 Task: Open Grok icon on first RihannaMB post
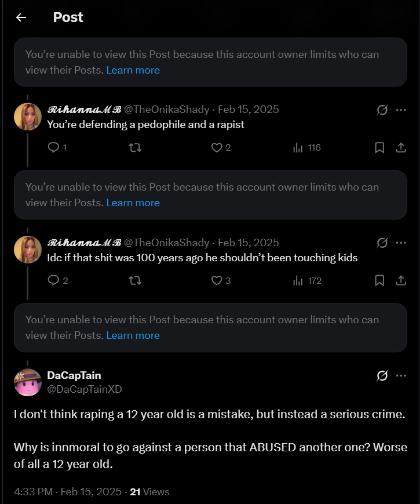tap(382, 110)
